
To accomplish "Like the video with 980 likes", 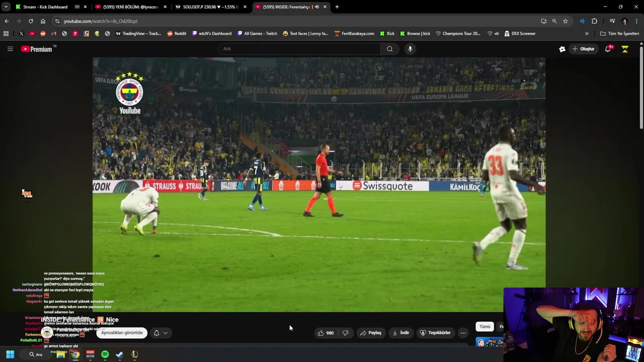I will (x=326, y=333).
